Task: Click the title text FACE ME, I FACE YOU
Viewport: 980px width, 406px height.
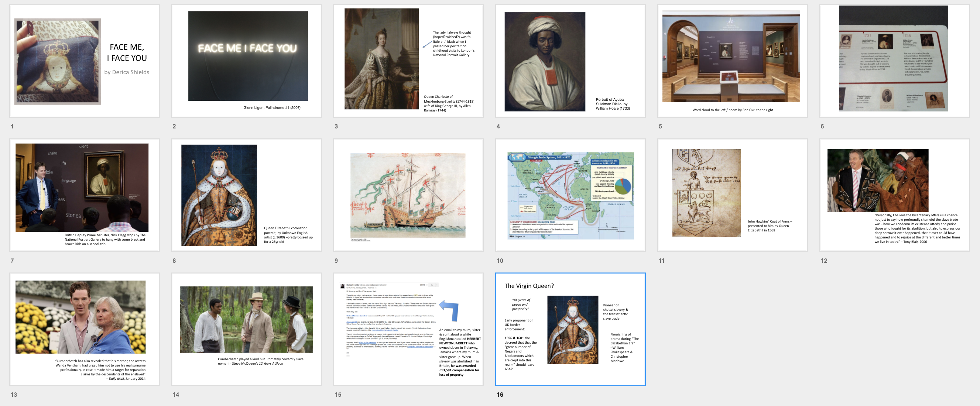Action: pos(127,52)
